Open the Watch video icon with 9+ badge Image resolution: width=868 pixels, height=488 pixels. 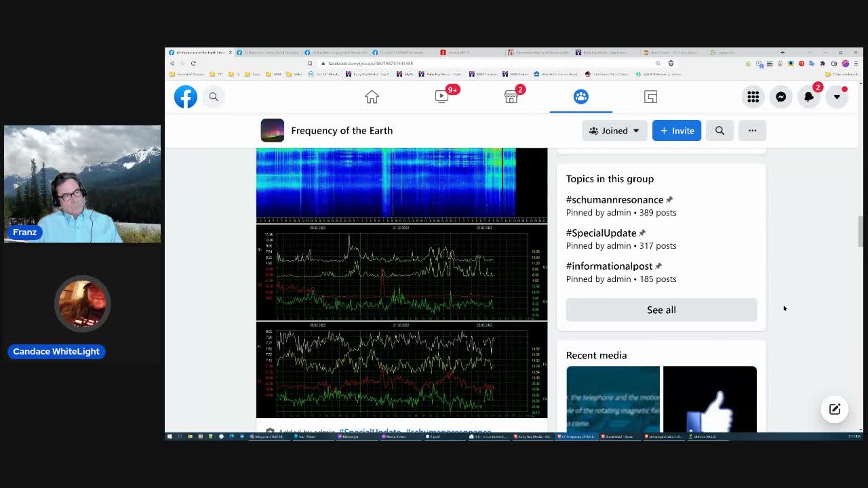(441, 97)
